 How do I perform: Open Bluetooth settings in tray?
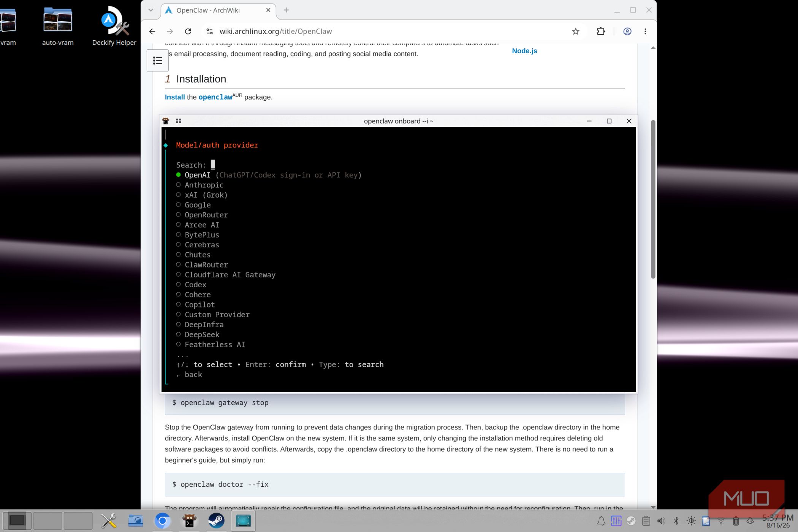point(676,521)
